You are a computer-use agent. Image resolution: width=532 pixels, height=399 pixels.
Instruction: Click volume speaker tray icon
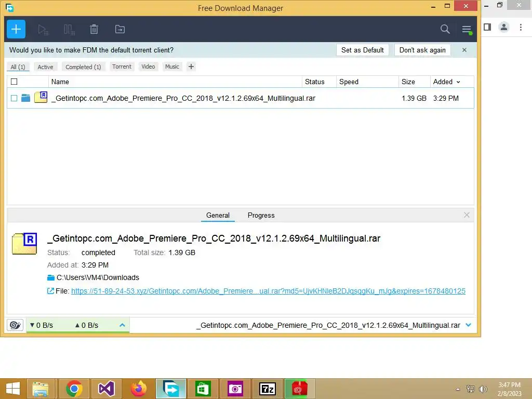click(x=483, y=389)
